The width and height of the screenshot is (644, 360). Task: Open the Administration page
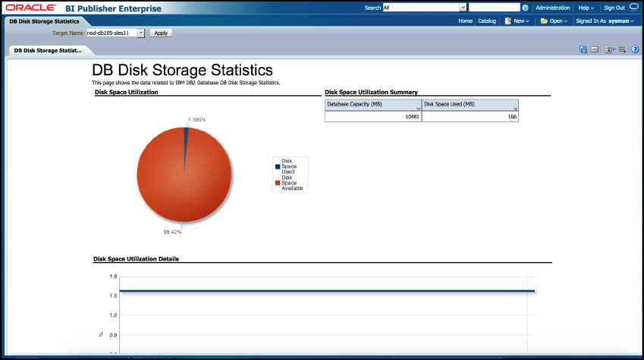[x=552, y=8]
